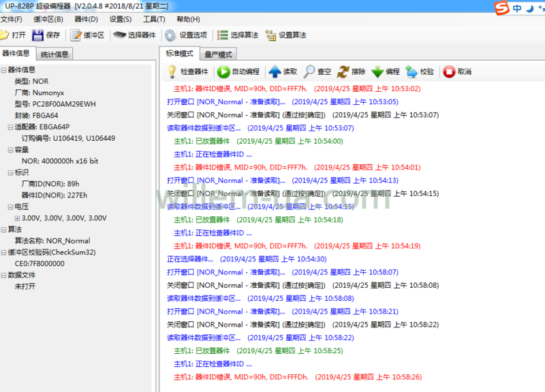Collapse the 容量 tree node
Image resolution: width=545 pixels, height=392 pixels.
click(10, 150)
